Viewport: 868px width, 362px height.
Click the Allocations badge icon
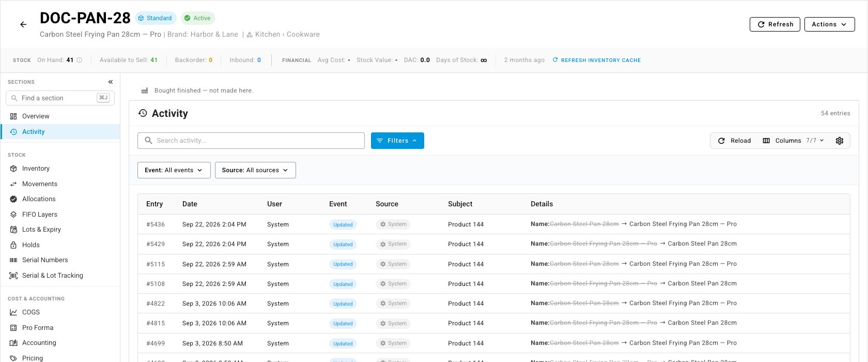[x=13, y=199]
